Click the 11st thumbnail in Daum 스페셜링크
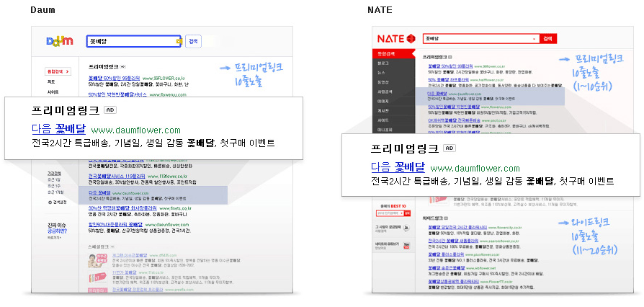 click(97, 277)
